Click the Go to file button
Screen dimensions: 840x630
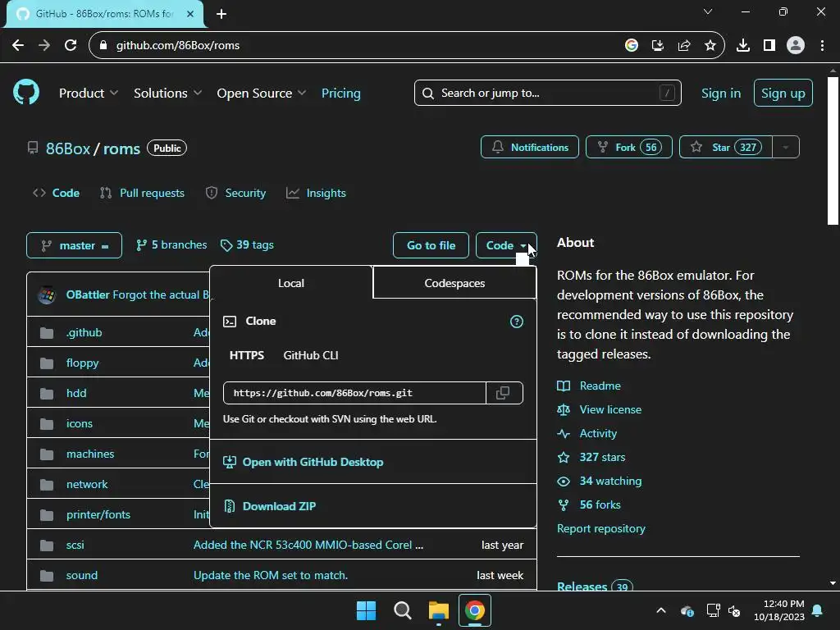pos(431,245)
